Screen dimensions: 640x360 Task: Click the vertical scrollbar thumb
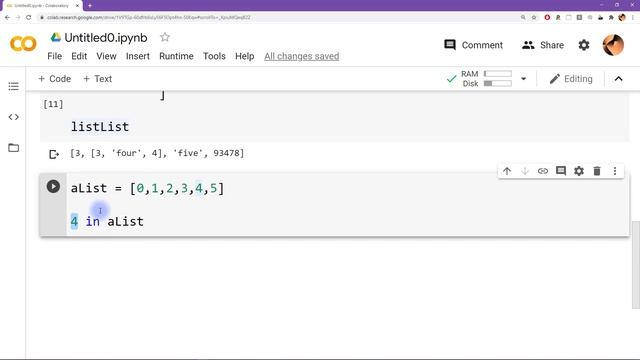pyautogui.click(x=636, y=265)
